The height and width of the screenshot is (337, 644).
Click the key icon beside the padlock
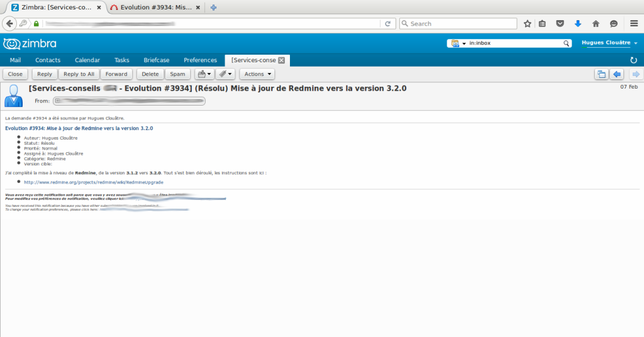coord(23,24)
